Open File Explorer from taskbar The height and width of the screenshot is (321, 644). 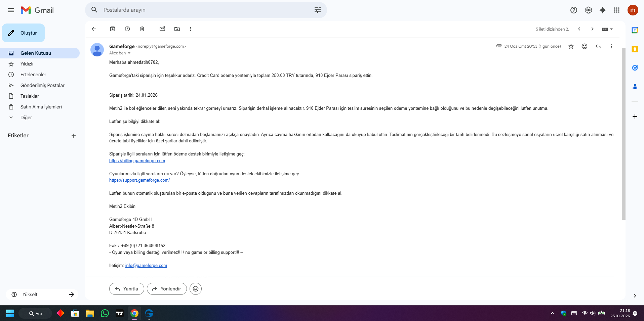[x=90, y=313]
